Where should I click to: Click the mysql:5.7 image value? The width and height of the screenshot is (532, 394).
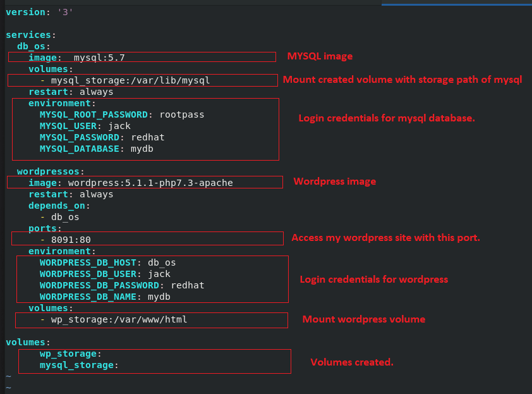99,58
